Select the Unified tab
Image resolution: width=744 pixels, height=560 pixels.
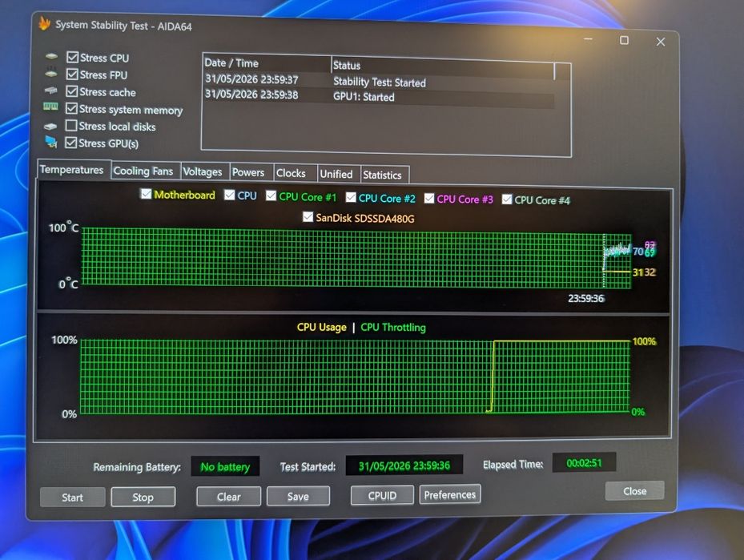(x=336, y=174)
